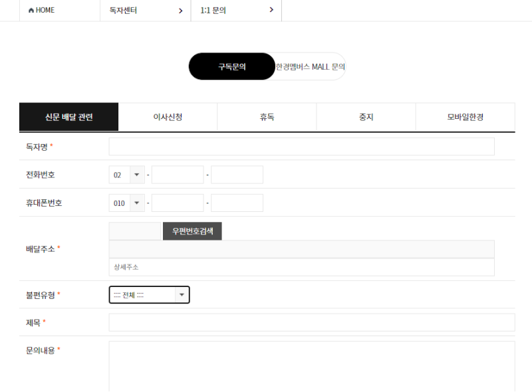This screenshot has height=392, width=532.
Task: Click the middle 휴대폰번호 input box
Action: point(178,203)
